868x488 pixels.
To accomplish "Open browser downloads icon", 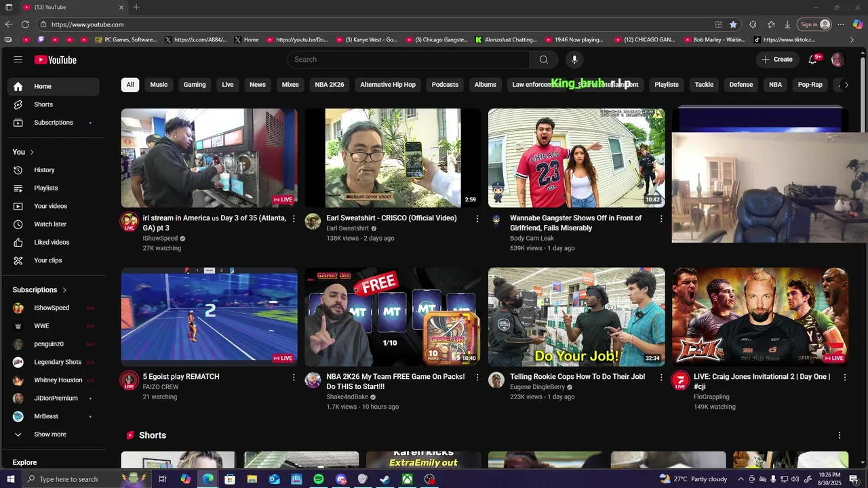I will pyautogui.click(x=787, y=24).
